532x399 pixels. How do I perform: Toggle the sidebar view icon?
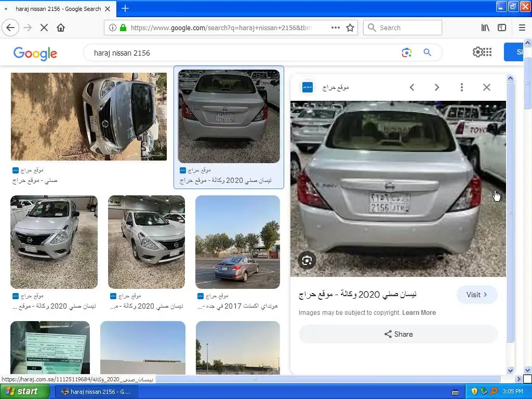[502, 28]
